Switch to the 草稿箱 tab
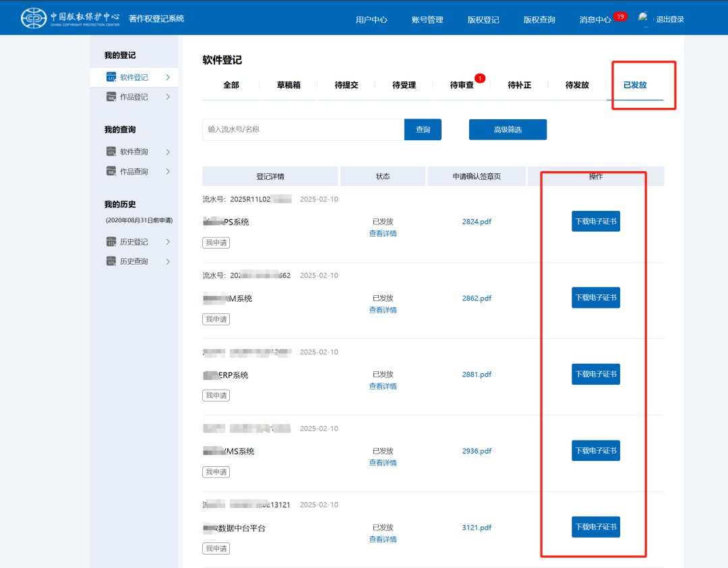The image size is (728, 568). (x=288, y=85)
